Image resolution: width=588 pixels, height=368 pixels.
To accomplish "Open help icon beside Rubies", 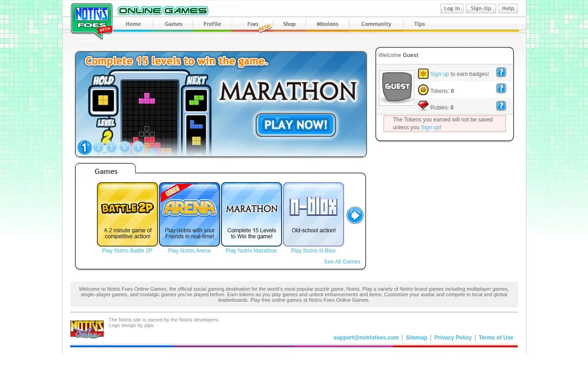I will click(501, 106).
